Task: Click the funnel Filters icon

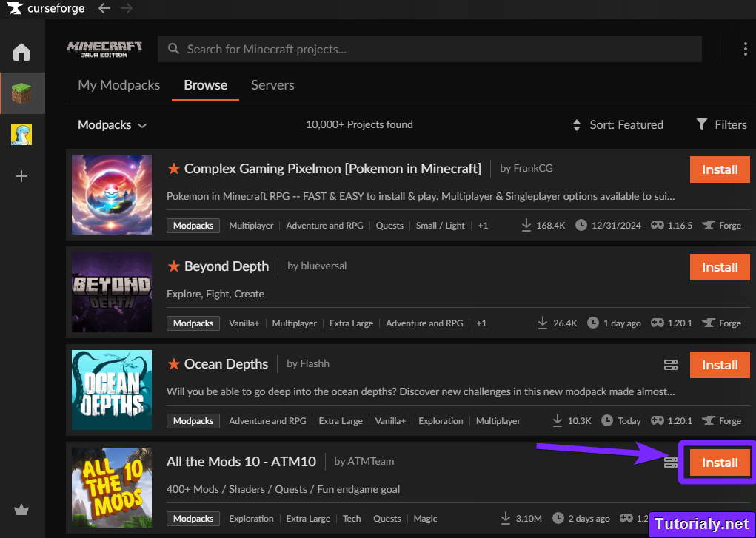Action: (x=702, y=124)
